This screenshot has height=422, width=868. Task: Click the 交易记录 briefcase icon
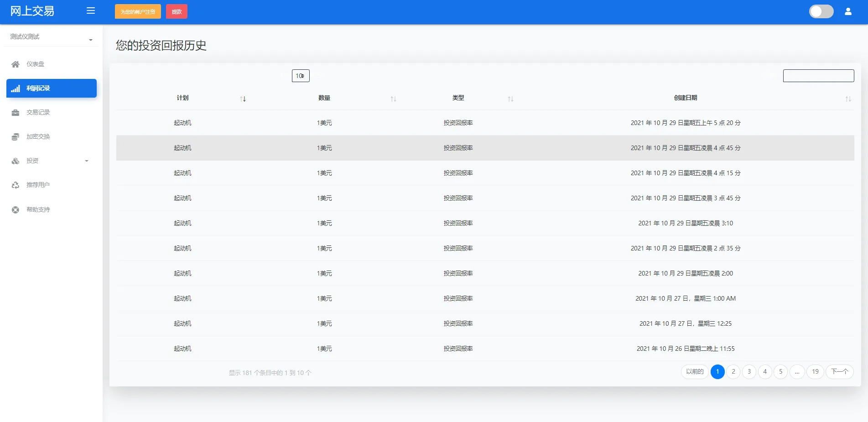[x=16, y=113]
